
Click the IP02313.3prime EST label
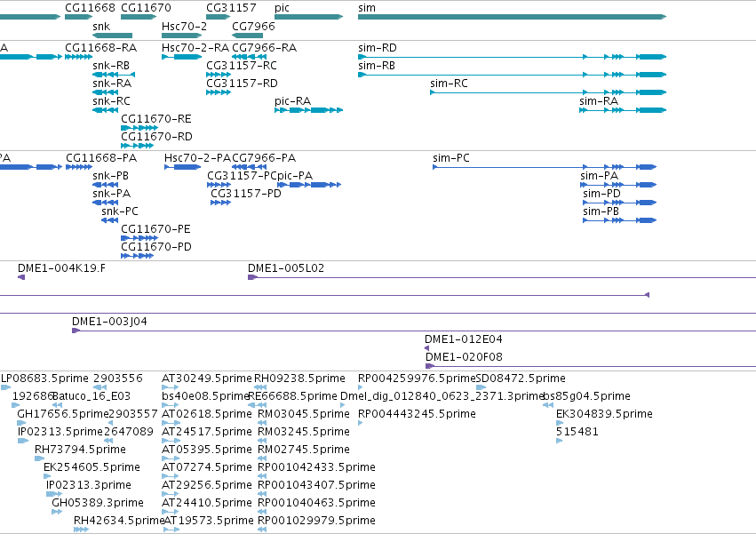[x=89, y=485]
